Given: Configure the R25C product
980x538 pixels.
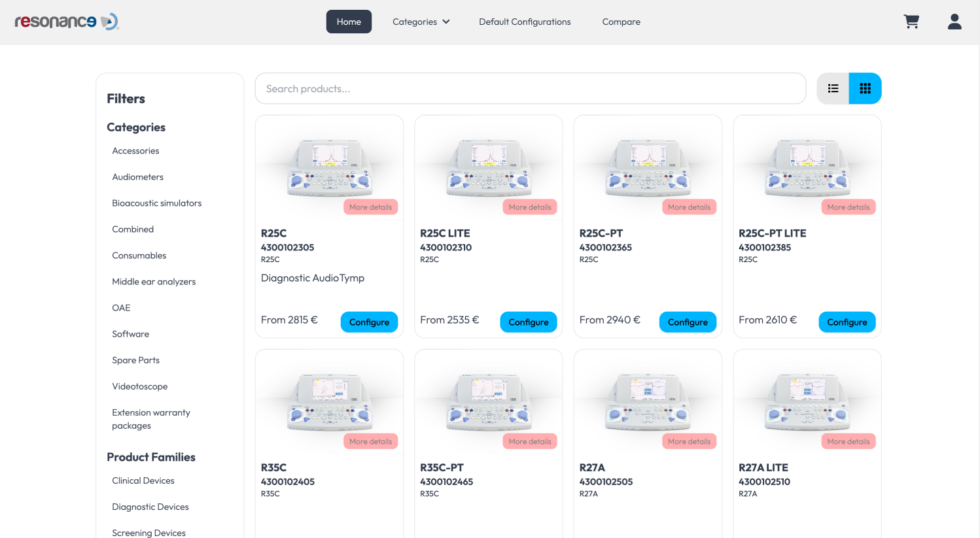Looking at the screenshot, I should (x=369, y=322).
